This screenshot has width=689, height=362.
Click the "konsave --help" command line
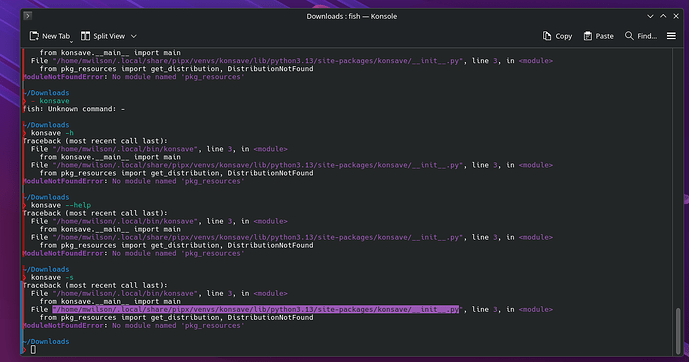click(x=61, y=205)
